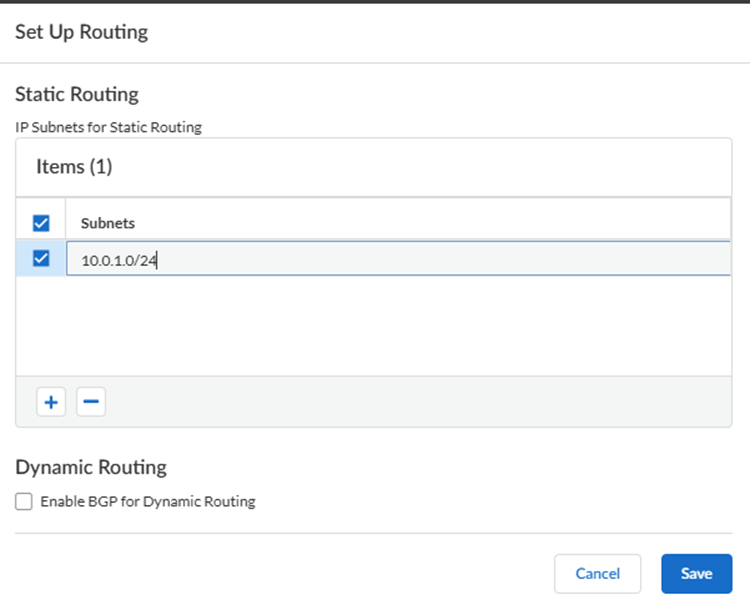Click the minus icon to remove selected subnet

tap(91, 402)
